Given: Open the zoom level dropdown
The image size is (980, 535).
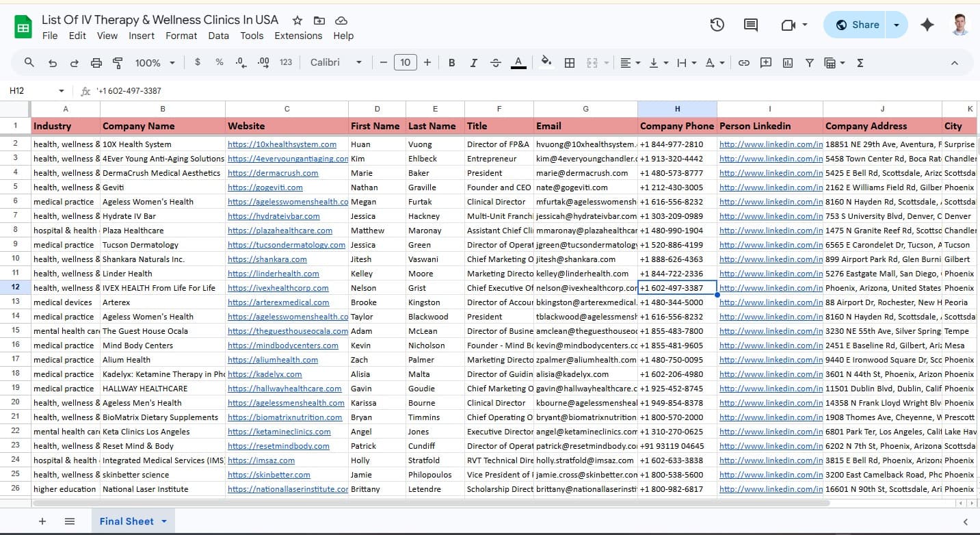Looking at the screenshot, I should coord(155,62).
